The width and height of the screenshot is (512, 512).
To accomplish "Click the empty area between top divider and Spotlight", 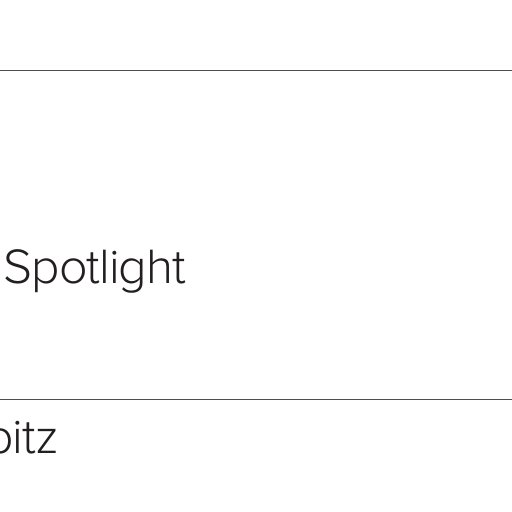I will click(256, 158).
